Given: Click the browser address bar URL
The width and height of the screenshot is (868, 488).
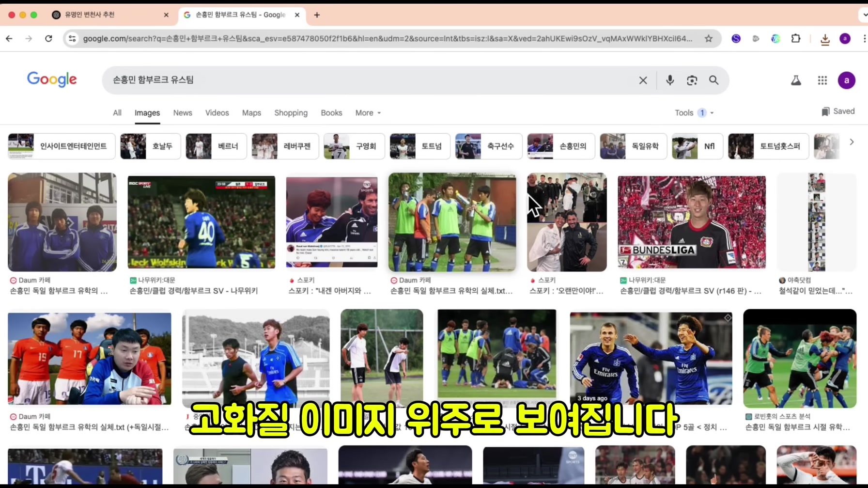Looking at the screenshot, I should point(387,39).
